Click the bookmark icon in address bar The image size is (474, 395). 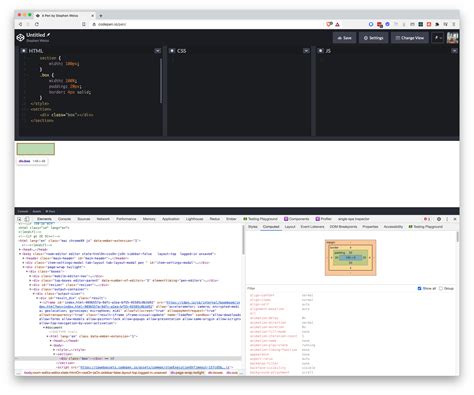tap(84, 24)
